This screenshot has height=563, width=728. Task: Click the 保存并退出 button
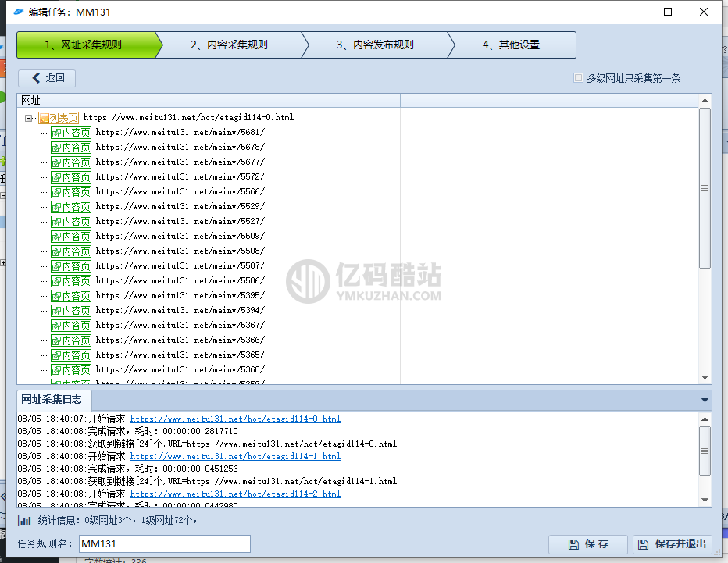pos(673,544)
